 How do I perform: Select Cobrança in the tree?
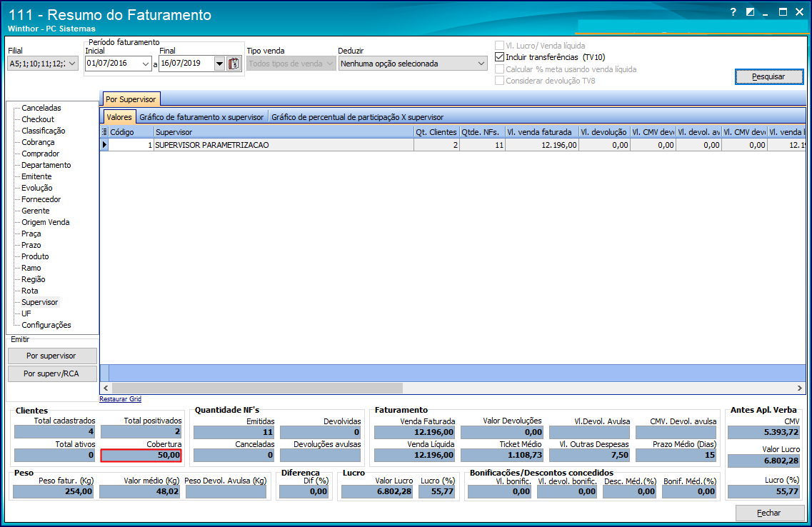click(x=38, y=142)
